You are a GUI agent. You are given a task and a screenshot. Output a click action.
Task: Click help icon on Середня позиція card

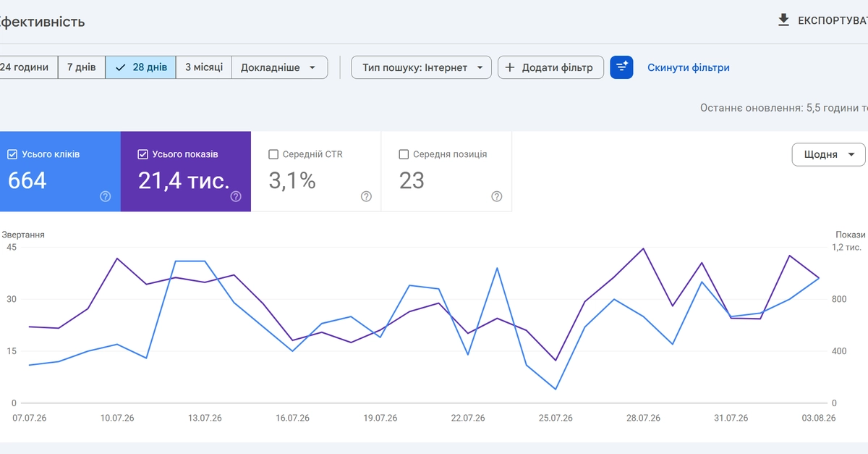[x=496, y=196]
